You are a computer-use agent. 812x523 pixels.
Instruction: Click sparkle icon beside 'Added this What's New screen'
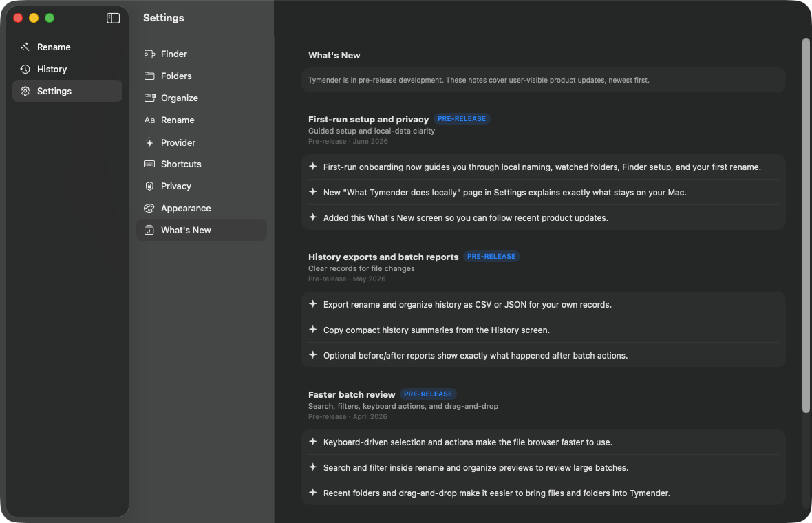click(313, 217)
